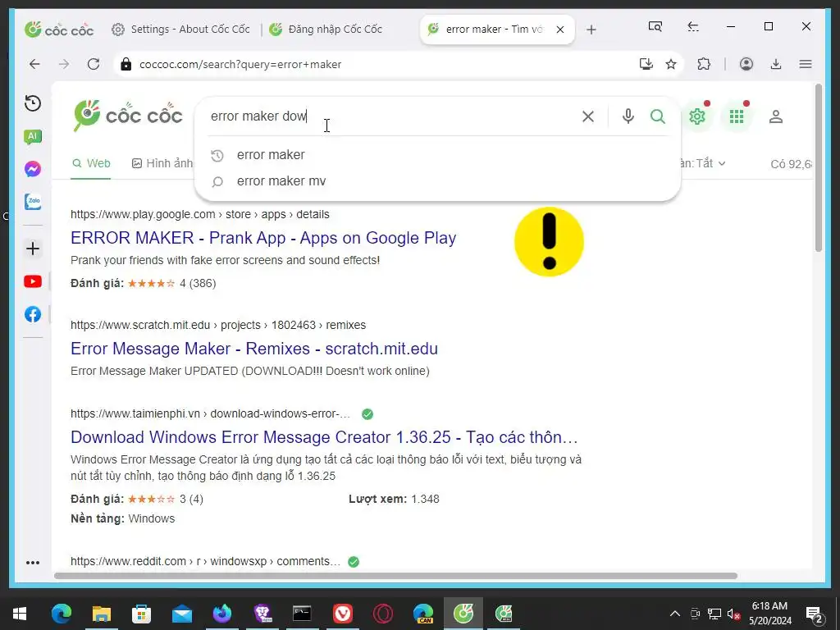Choose the "error maker" history suggestion
The height and width of the screenshot is (630, 840).
pos(271,155)
